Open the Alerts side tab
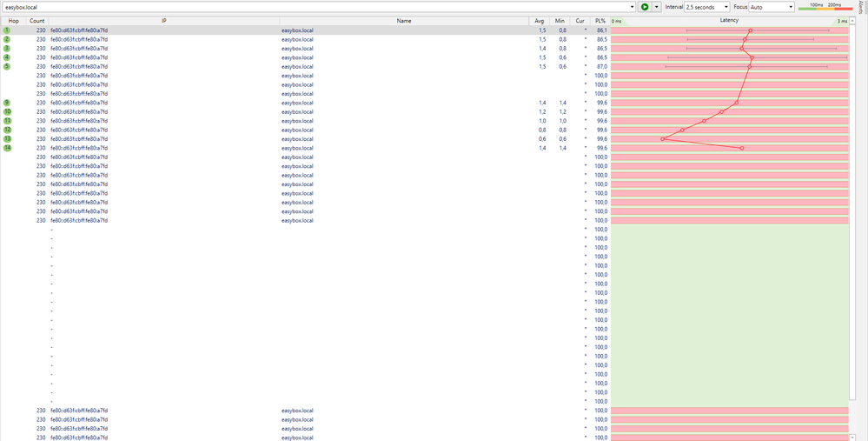This screenshot has width=868, height=441. (862, 8)
